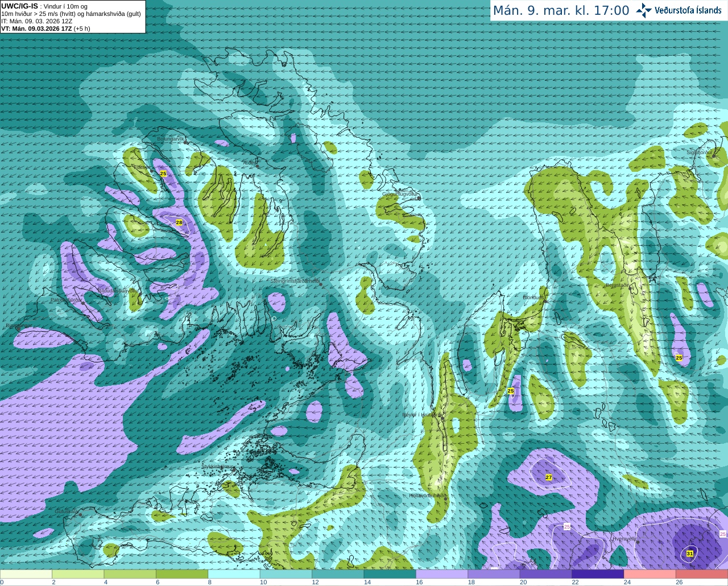Viewport: 728px width, 586px height.
Task: Click the Patreksfjörður station label
Action: coord(66,300)
